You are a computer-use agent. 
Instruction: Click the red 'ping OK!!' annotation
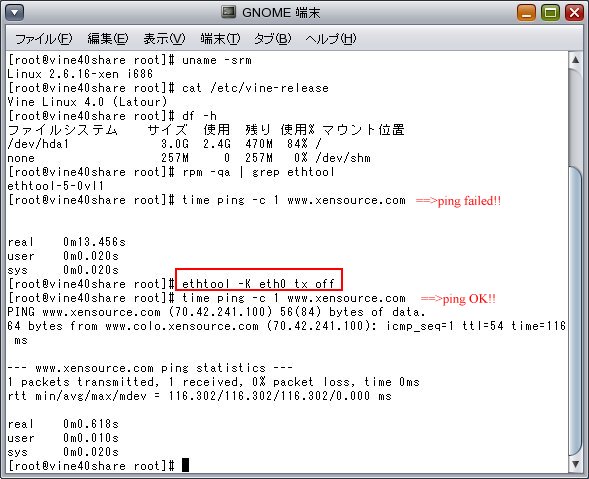pyautogui.click(x=458, y=299)
